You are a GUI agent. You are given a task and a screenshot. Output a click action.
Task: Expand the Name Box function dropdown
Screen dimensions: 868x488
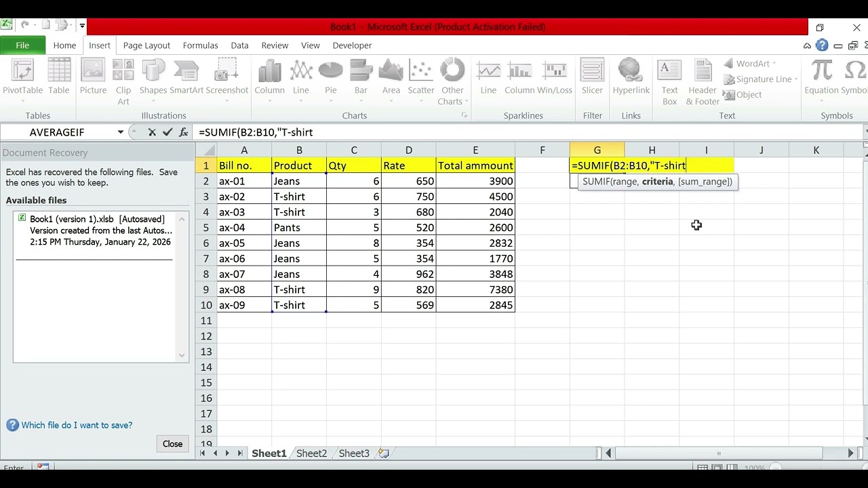coord(120,132)
